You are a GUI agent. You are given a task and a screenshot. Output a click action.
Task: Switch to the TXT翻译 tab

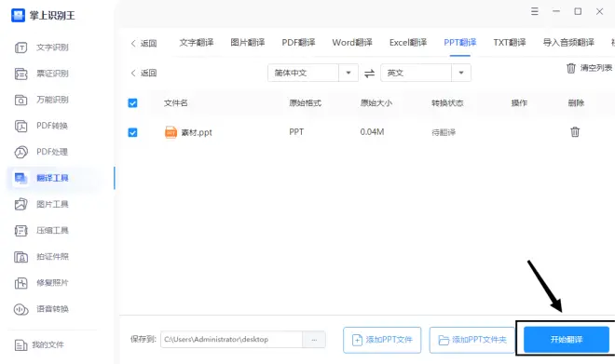point(510,42)
